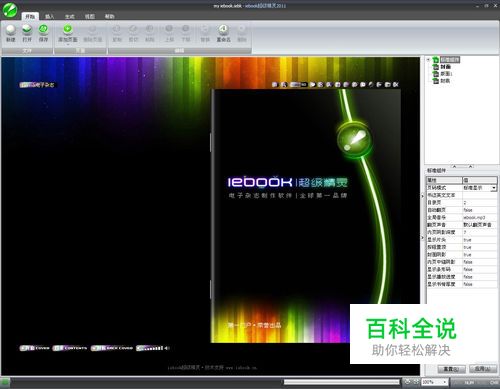Viewport: 500px width, 389px height.
Task: Click the 翻页声音 默认翻页声音 value
Action: pyautogui.click(x=479, y=225)
